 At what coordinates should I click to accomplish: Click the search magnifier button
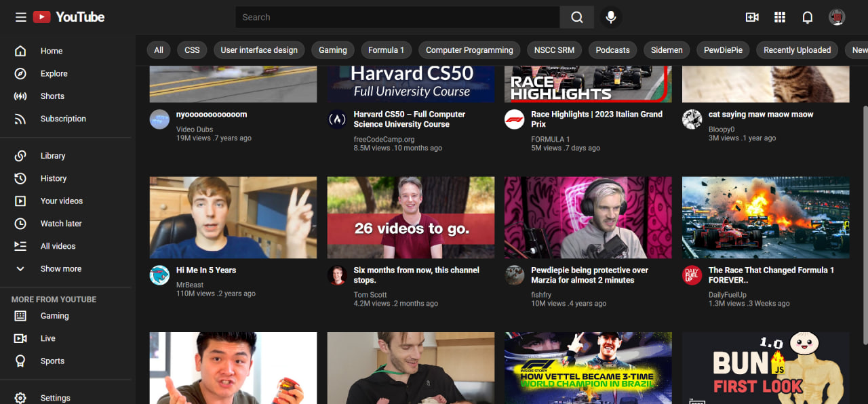(577, 18)
